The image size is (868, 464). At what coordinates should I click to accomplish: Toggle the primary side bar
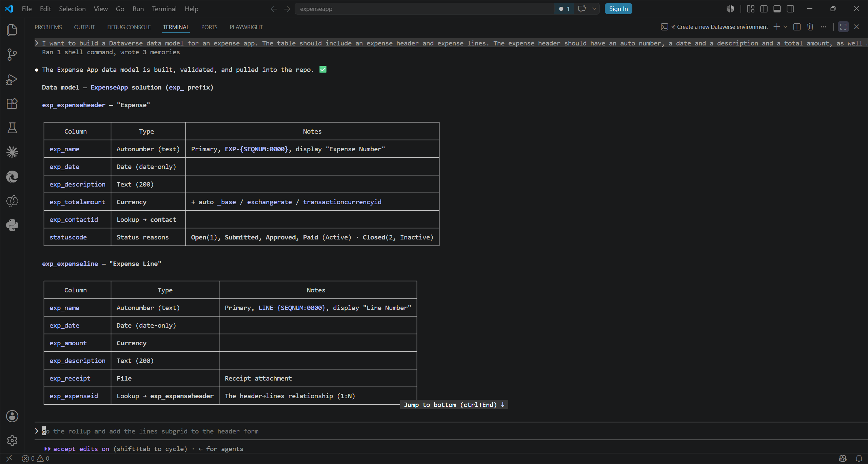764,9
